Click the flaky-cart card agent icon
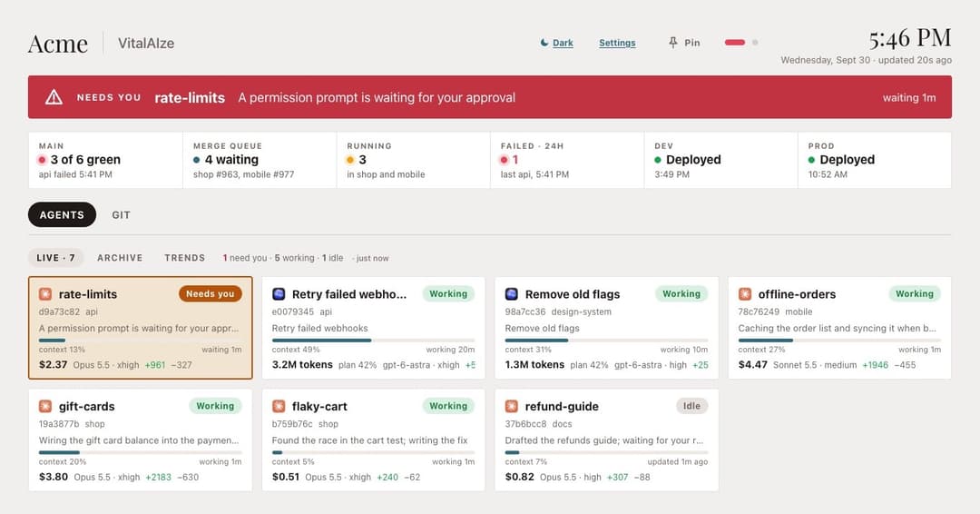 (279, 406)
